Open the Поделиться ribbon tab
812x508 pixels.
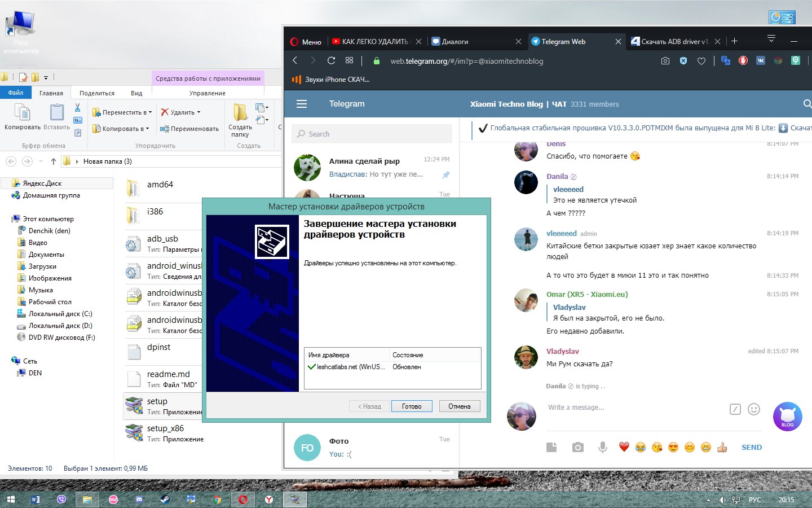click(97, 93)
